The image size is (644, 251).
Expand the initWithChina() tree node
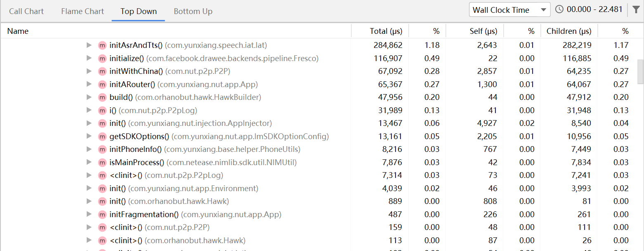(x=89, y=71)
